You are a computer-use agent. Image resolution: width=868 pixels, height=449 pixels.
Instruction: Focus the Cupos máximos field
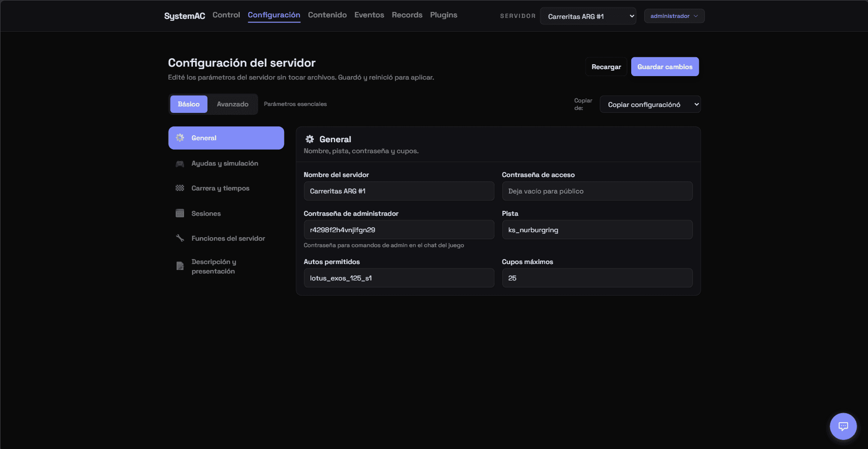pyautogui.click(x=597, y=278)
